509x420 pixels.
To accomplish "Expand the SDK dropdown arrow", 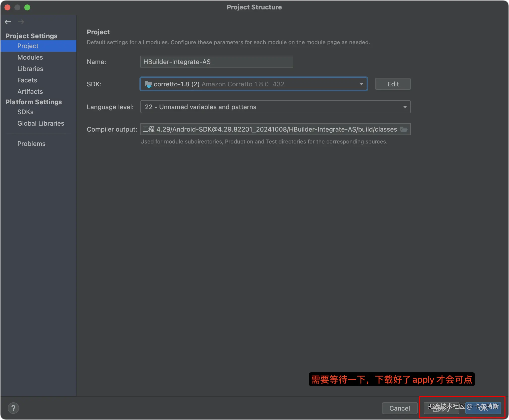I will point(361,84).
